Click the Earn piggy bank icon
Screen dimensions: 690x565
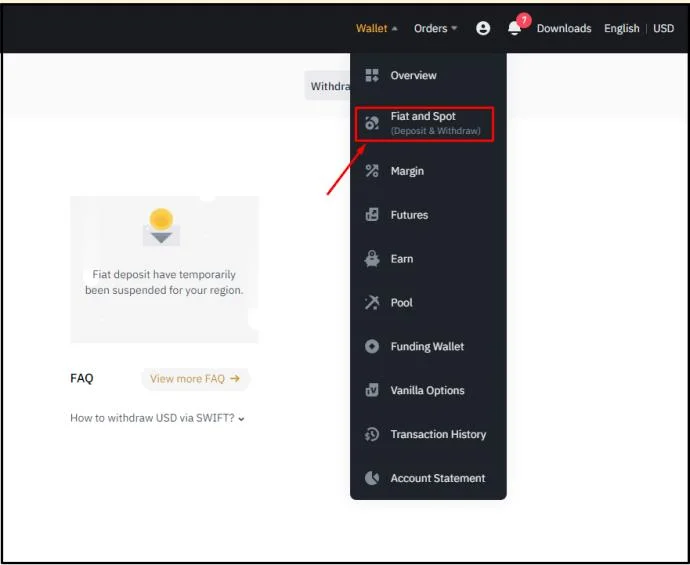[x=372, y=259]
